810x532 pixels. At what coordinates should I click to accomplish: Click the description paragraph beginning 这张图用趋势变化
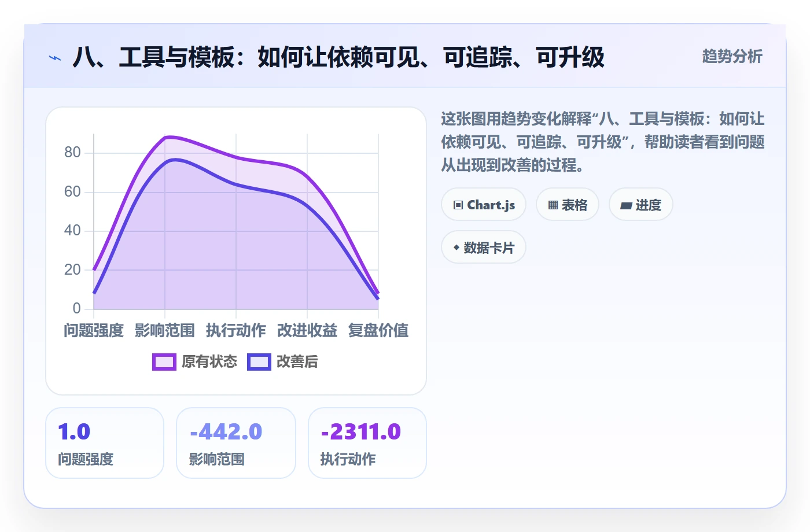pyautogui.click(x=603, y=142)
